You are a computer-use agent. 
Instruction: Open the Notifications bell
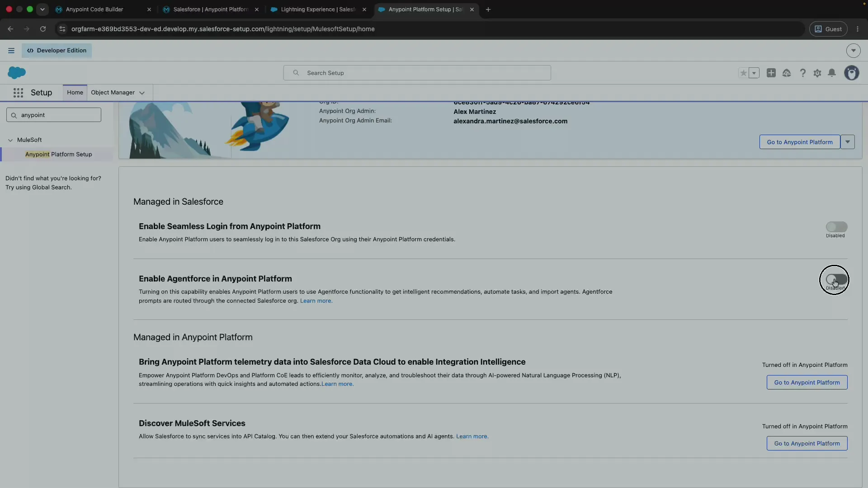tap(832, 73)
